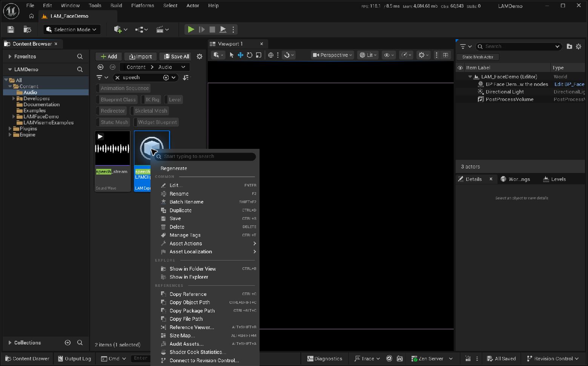Switch to the Levels tab
Image resolution: width=588 pixels, height=366 pixels.
554,179
